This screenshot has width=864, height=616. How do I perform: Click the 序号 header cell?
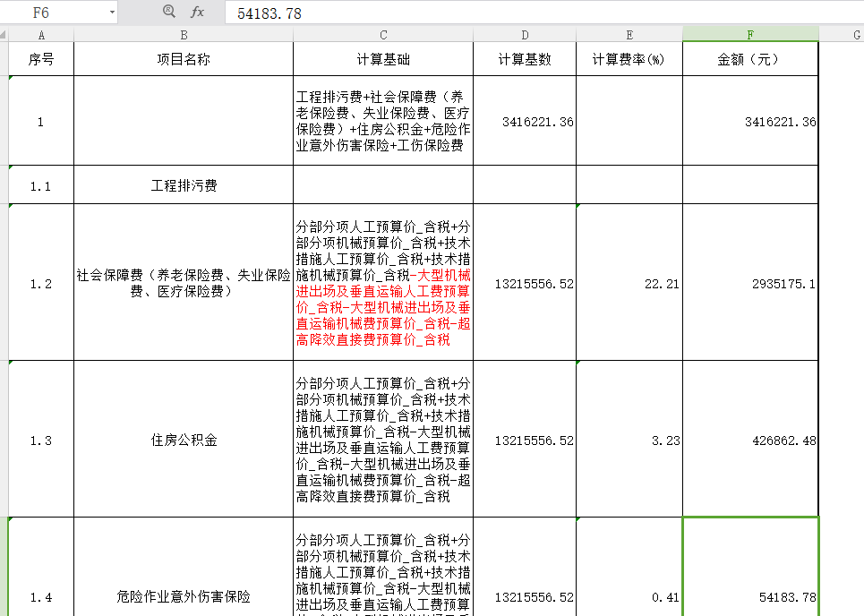[x=41, y=59]
